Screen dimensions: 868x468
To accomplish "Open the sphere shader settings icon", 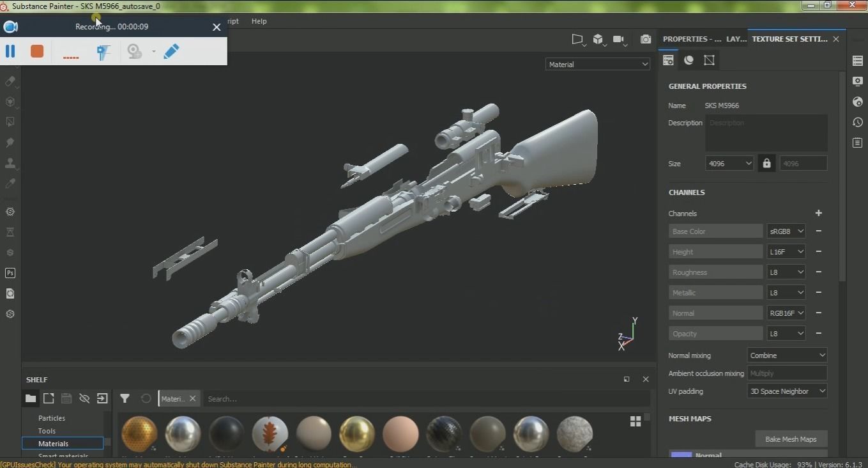I will 689,60.
